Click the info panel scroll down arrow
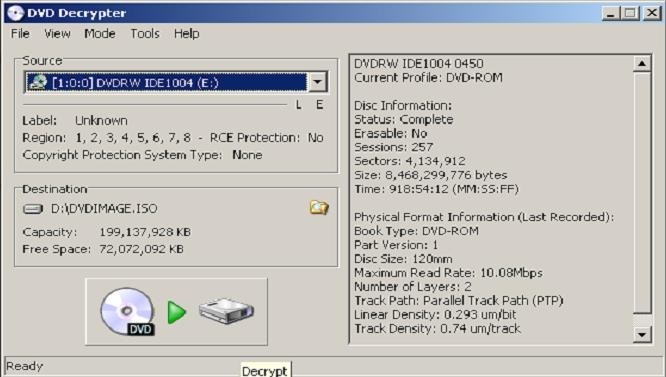 (x=642, y=335)
